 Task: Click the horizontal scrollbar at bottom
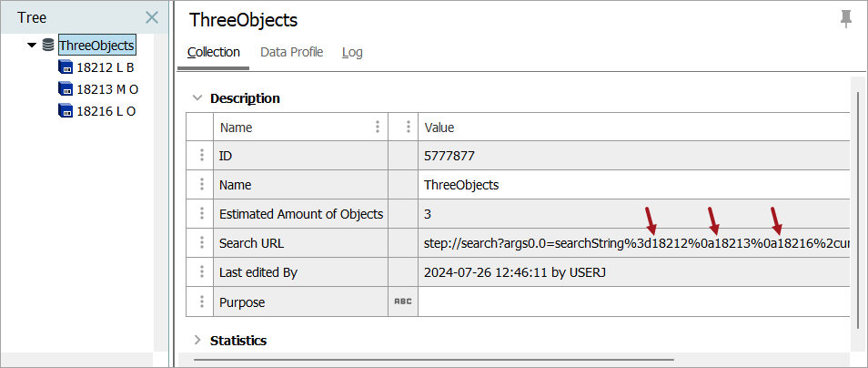pyautogui.click(x=432, y=360)
